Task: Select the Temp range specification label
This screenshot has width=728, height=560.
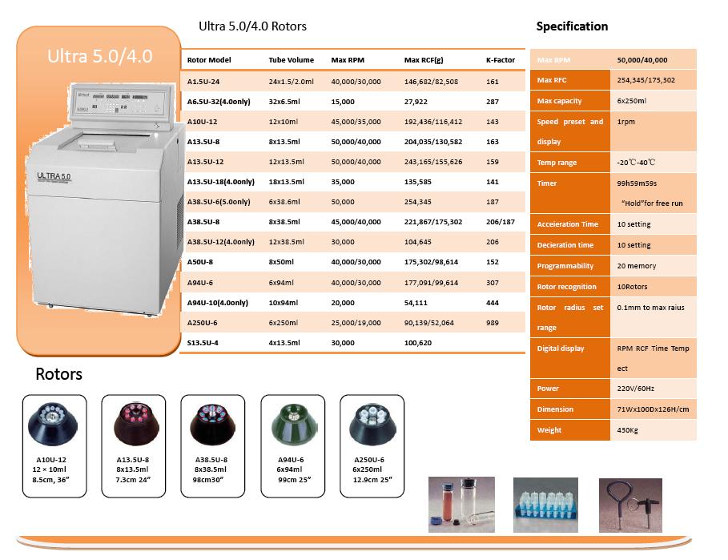Action: (x=557, y=163)
